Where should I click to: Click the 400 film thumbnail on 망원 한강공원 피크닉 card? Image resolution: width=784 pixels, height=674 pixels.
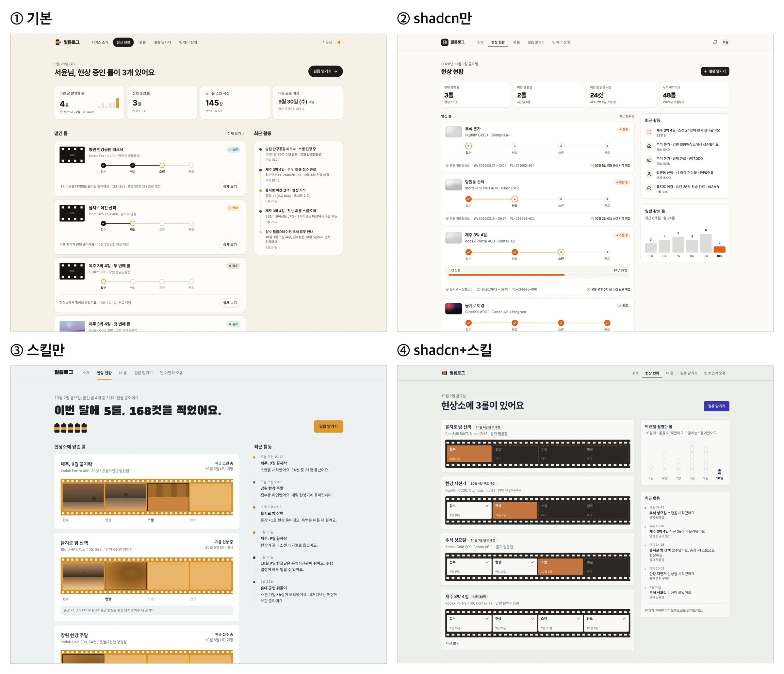pos(72,155)
